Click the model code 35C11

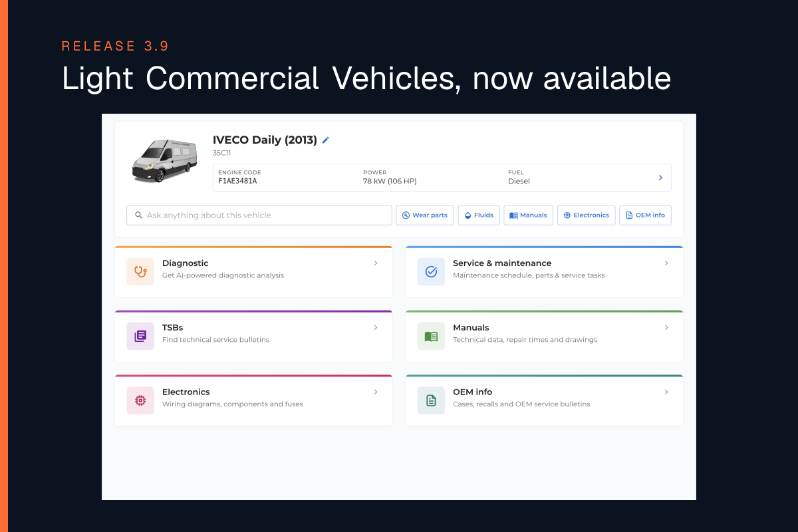222,153
